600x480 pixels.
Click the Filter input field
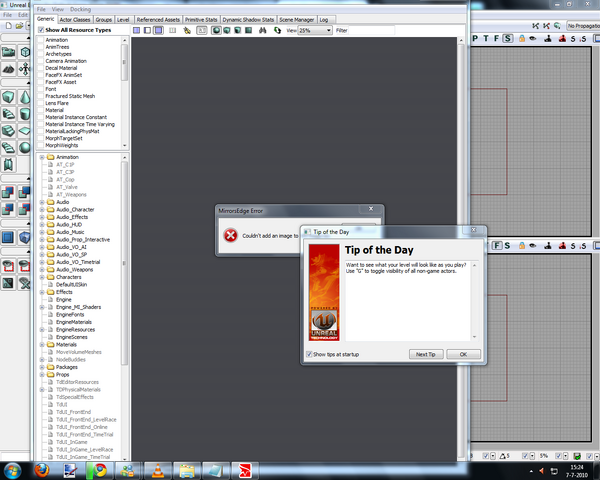click(371, 30)
